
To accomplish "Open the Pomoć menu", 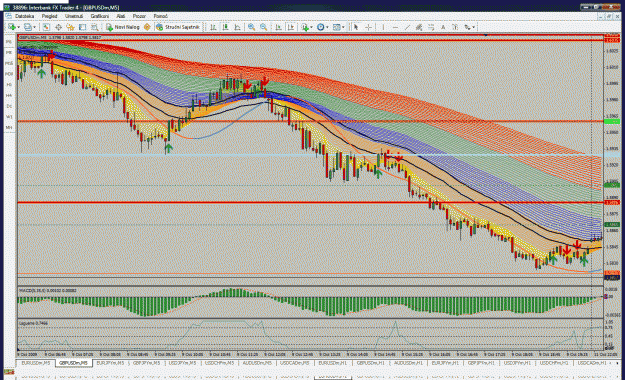I will (x=161, y=16).
